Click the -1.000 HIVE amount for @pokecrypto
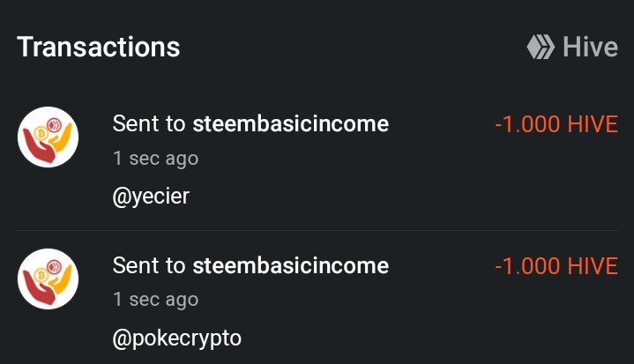 click(556, 266)
